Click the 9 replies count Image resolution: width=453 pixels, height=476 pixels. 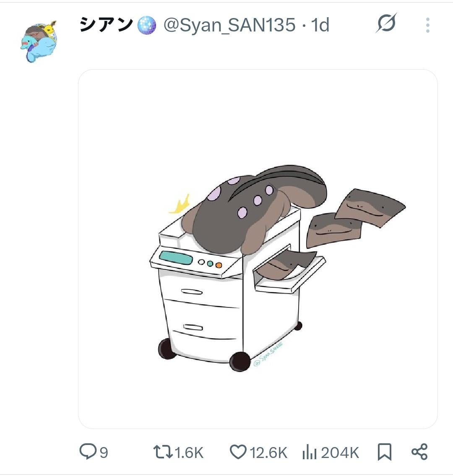click(x=104, y=453)
